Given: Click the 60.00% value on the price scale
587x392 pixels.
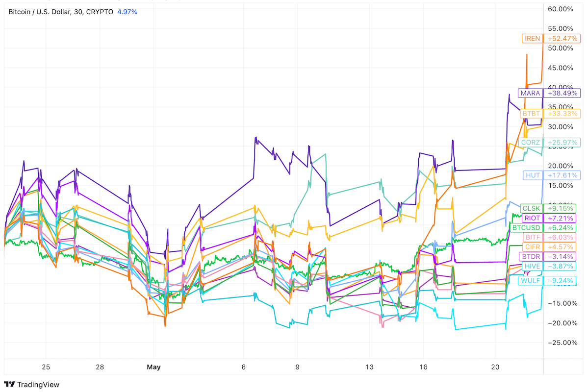Looking at the screenshot, I should point(561,8).
